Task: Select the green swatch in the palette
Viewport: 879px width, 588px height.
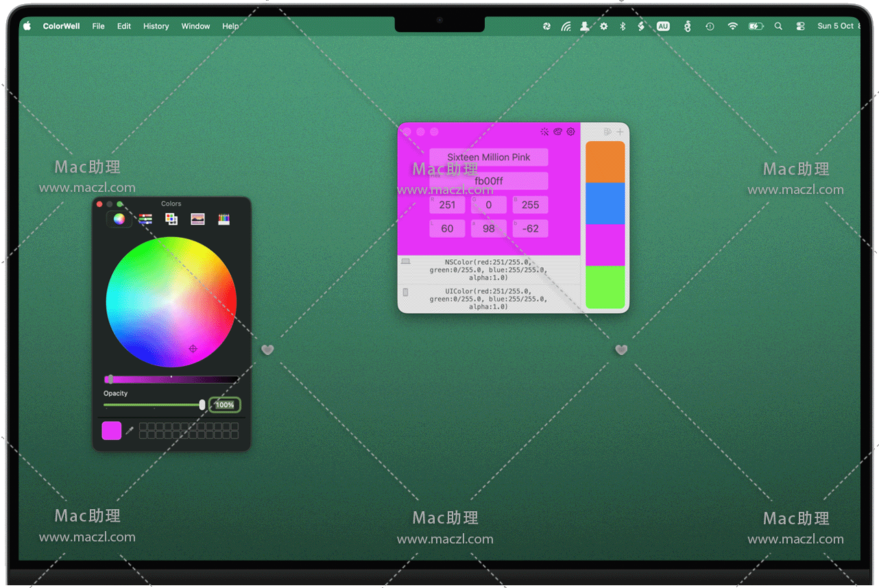Action: (605, 287)
